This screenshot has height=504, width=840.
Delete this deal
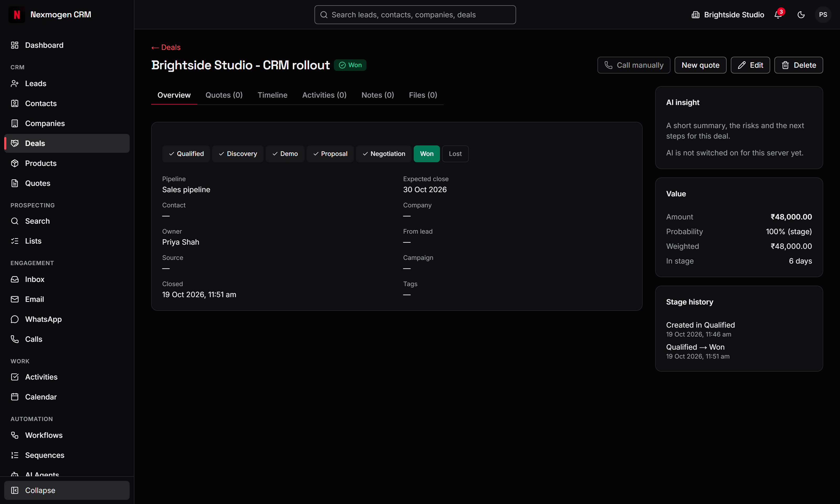(x=799, y=65)
